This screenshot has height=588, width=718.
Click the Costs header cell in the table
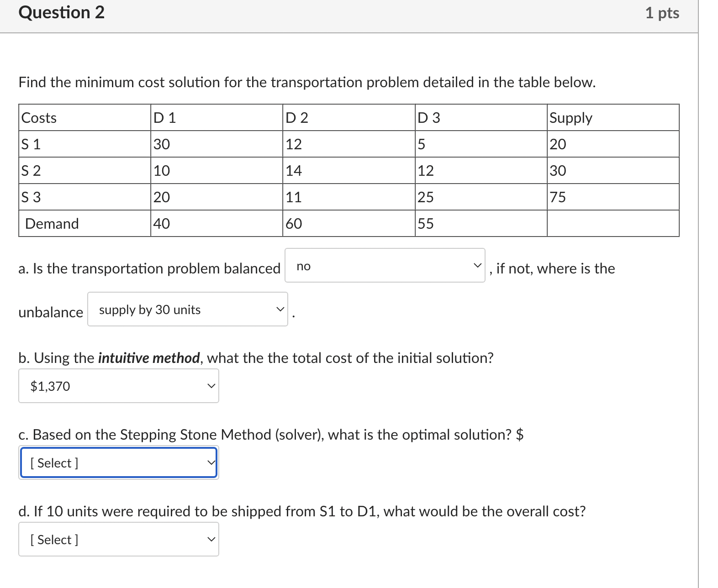point(38,118)
